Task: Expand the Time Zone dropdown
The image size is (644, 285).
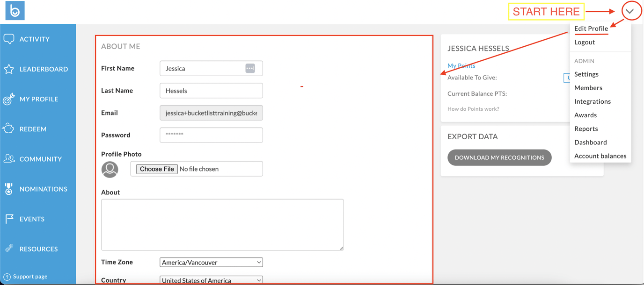Action: pos(211,263)
